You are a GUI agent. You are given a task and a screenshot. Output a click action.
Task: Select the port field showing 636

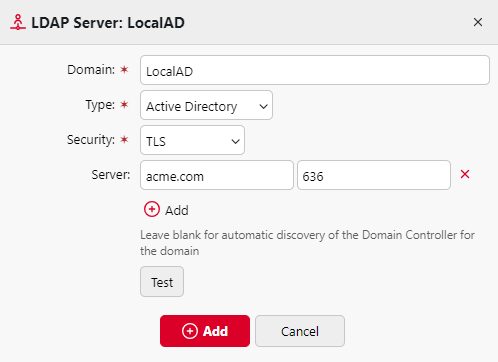pyautogui.click(x=374, y=175)
